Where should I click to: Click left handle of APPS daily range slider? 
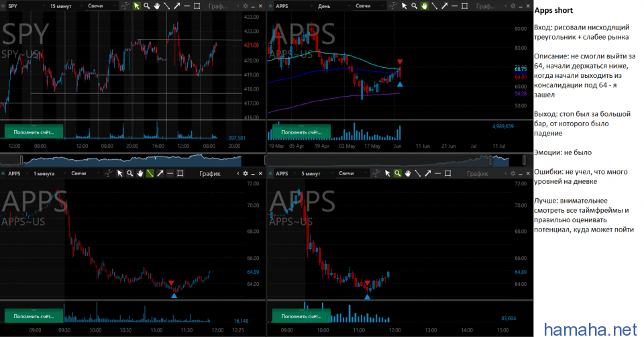[490, 160]
